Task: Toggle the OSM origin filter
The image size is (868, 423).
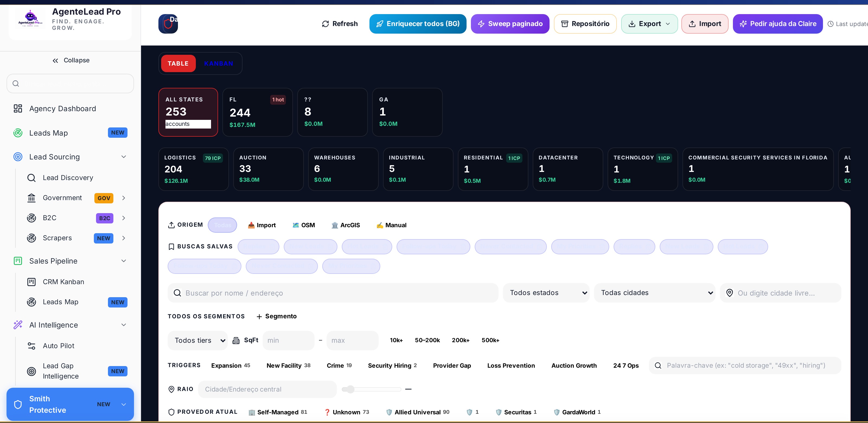Action: [304, 225]
